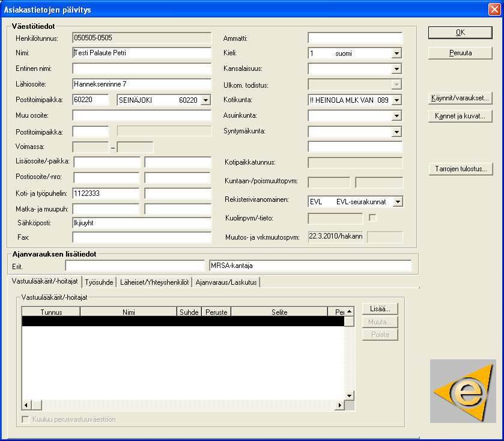The image size is (504, 441).
Task: Open Kannet ja kuvat dialog
Action: click(x=460, y=116)
